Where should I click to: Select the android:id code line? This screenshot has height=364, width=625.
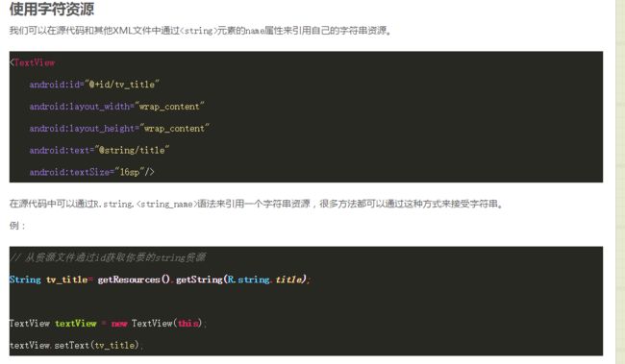pos(94,85)
